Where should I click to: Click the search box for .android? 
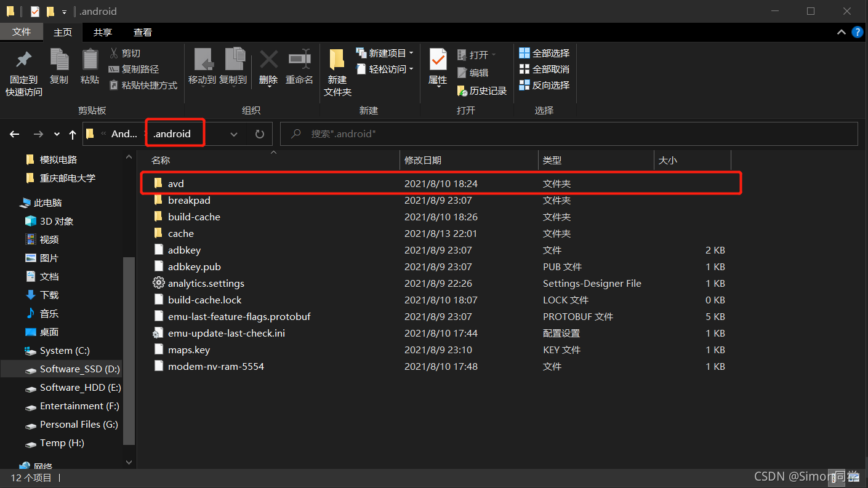tap(569, 134)
